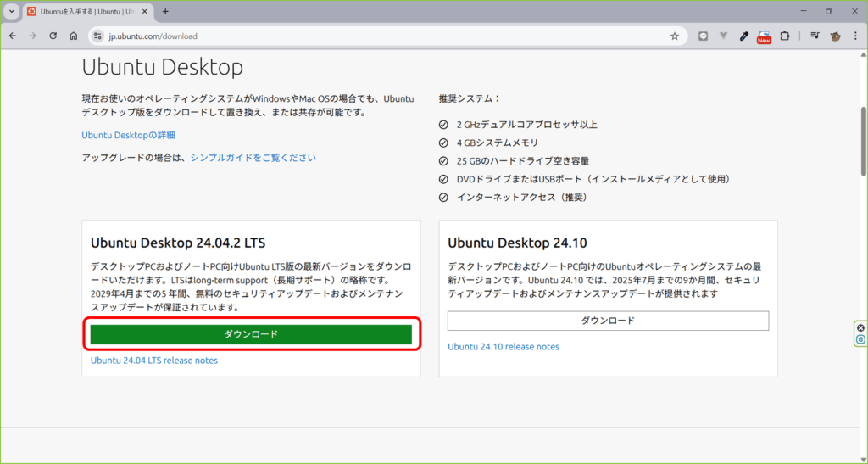This screenshot has height=464, width=868.
Task: Open the browser home page
Action: point(73,36)
